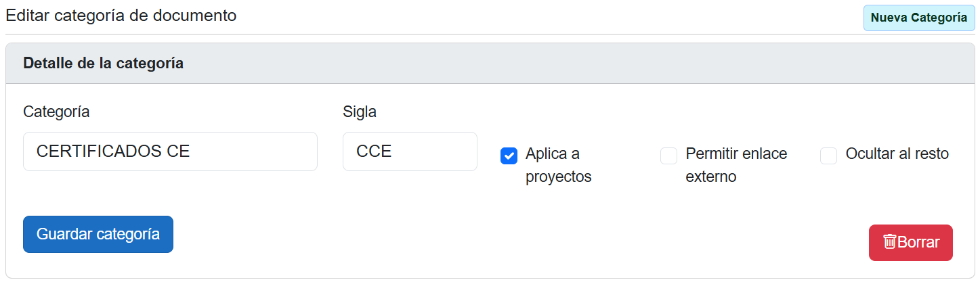
Task: Place cursor in the 'CCE' value
Action: pyautogui.click(x=374, y=151)
